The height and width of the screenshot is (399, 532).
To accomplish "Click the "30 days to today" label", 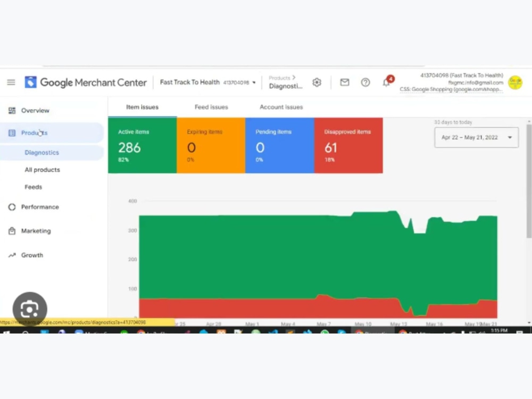I will point(453,122).
